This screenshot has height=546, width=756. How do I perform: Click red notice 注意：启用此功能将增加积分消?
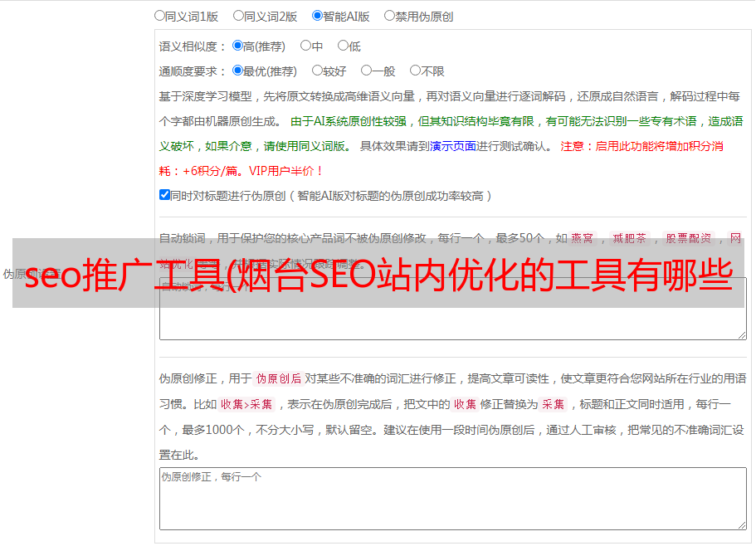(x=641, y=146)
